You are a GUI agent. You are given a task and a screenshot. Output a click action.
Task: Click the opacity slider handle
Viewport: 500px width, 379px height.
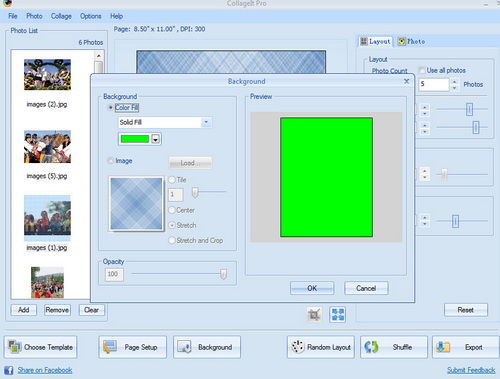coord(223,274)
